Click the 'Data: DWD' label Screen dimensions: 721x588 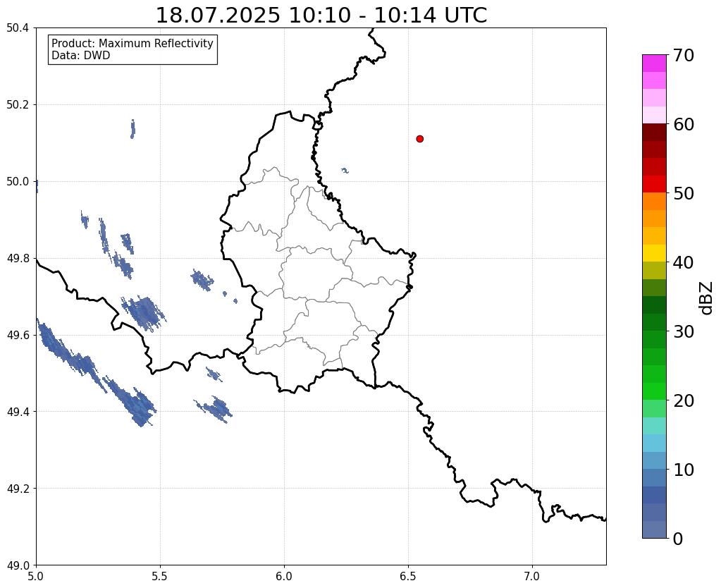(x=81, y=56)
